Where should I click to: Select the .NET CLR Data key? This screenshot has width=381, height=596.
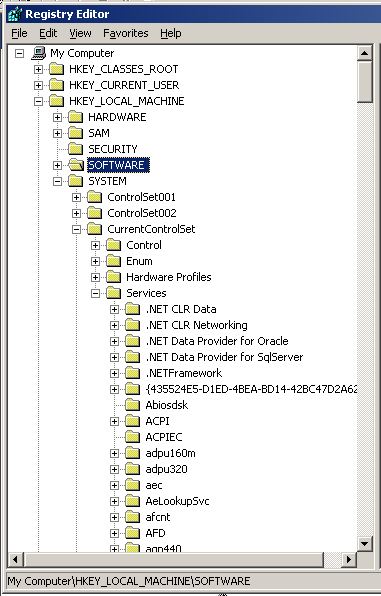[181, 309]
